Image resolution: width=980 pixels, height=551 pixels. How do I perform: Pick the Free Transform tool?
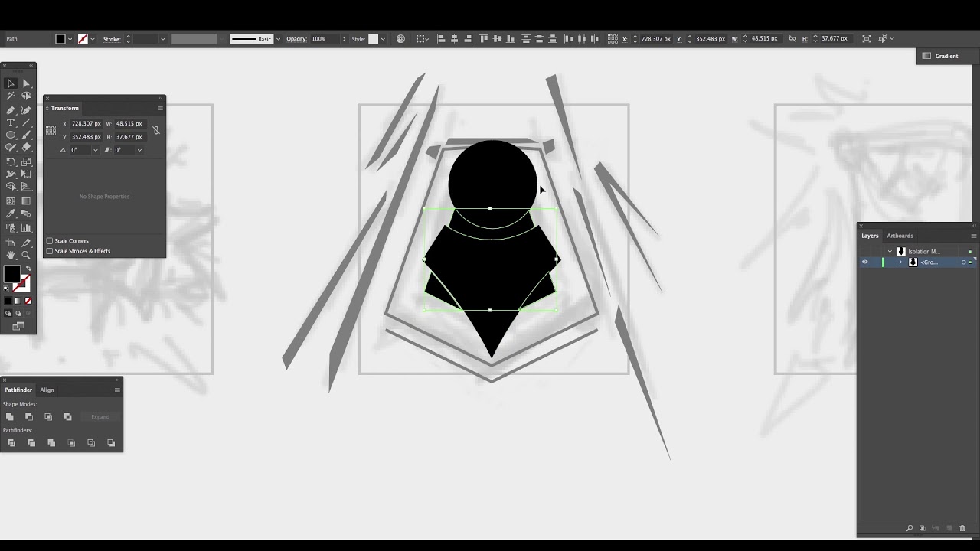[x=26, y=174]
